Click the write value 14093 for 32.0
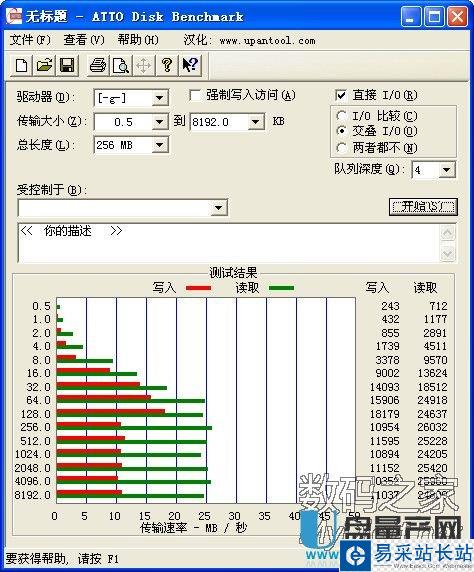The image size is (474, 572). click(x=385, y=387)
